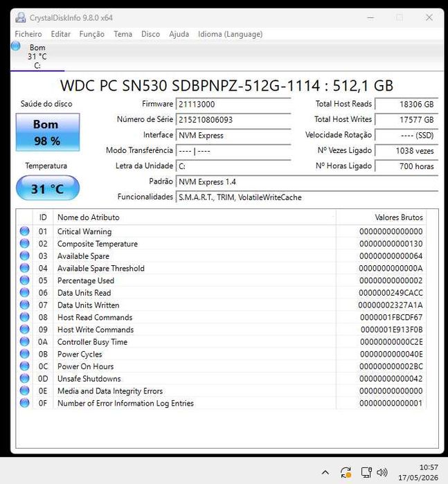Select the C: drive tab showing Bom 31 °C
The image size is (448, 484).
coord(37,57)
